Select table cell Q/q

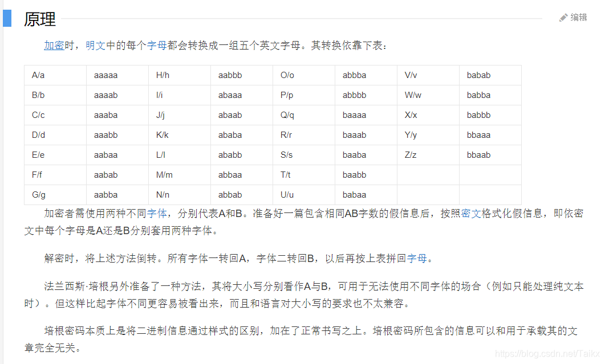pyautogui.click(x=304, y=115)
